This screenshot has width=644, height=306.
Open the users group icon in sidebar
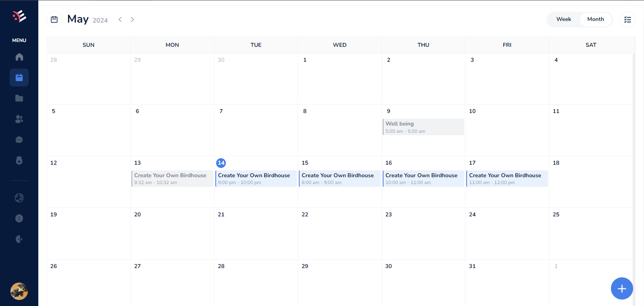click(x=19, y=119)
